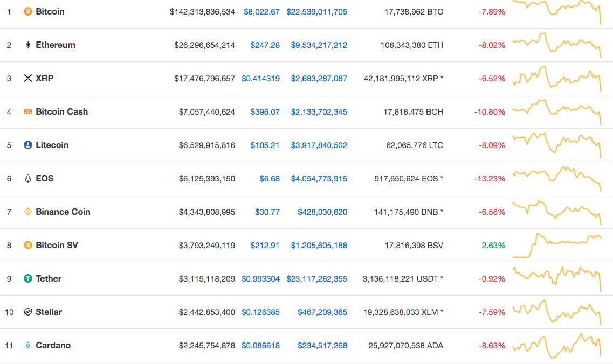Click the Cardano logo icon
This screenshot has height=364, width=613.
click(28, 345)
